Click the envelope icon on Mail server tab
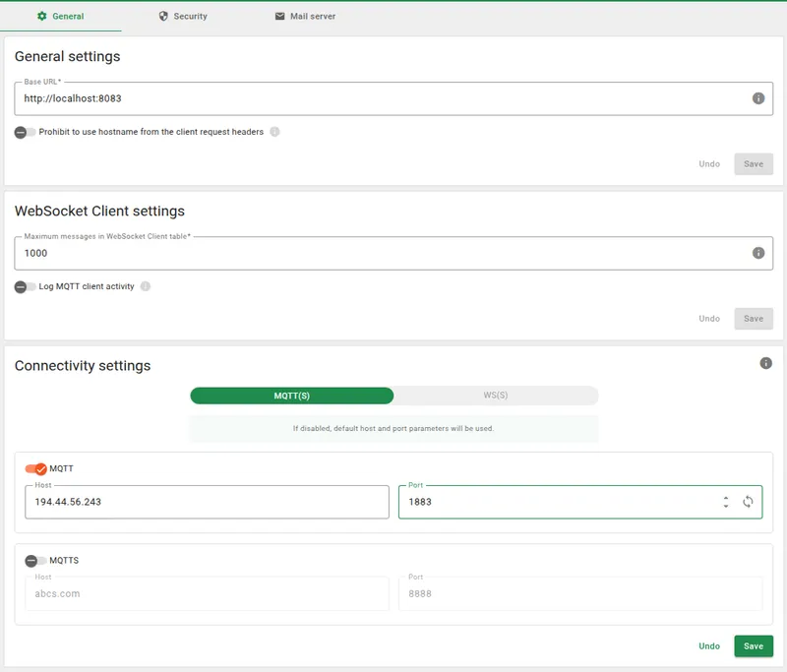 pyautogui.click(x=279, y=16)
